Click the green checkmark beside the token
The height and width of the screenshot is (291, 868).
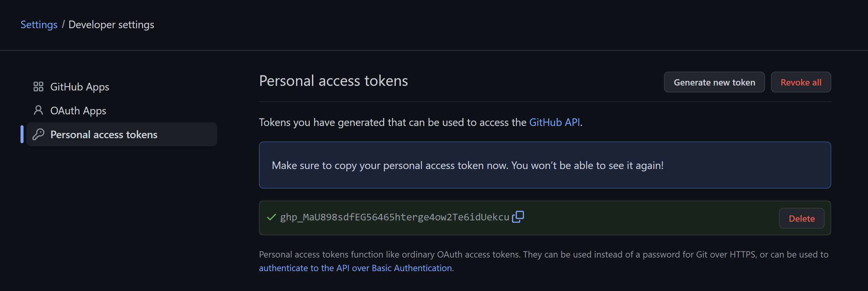271,217
